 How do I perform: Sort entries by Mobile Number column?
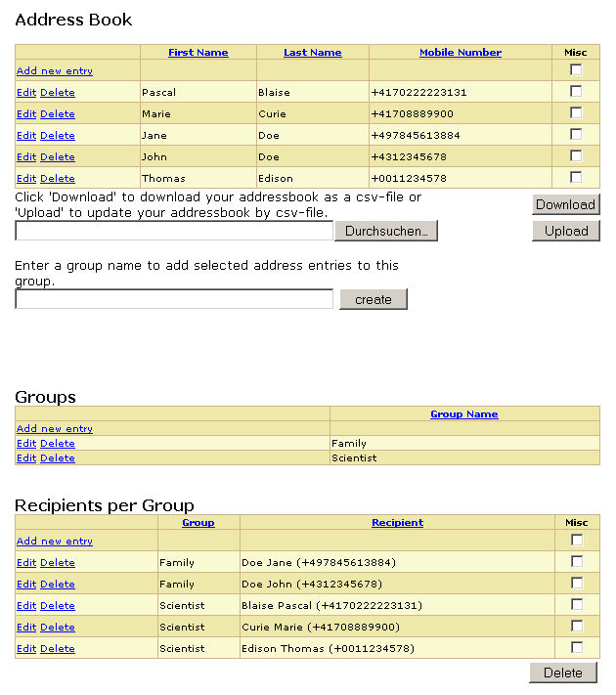460,53
